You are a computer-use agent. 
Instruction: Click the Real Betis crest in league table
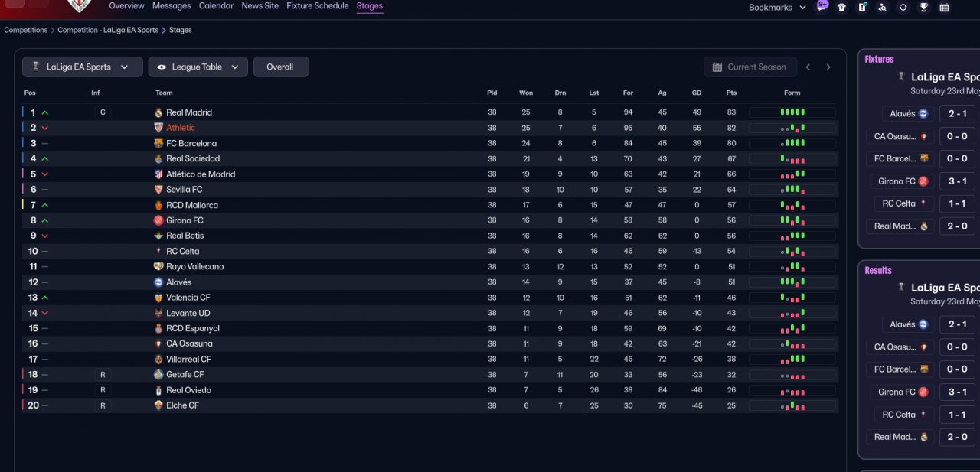pos(158,236)
